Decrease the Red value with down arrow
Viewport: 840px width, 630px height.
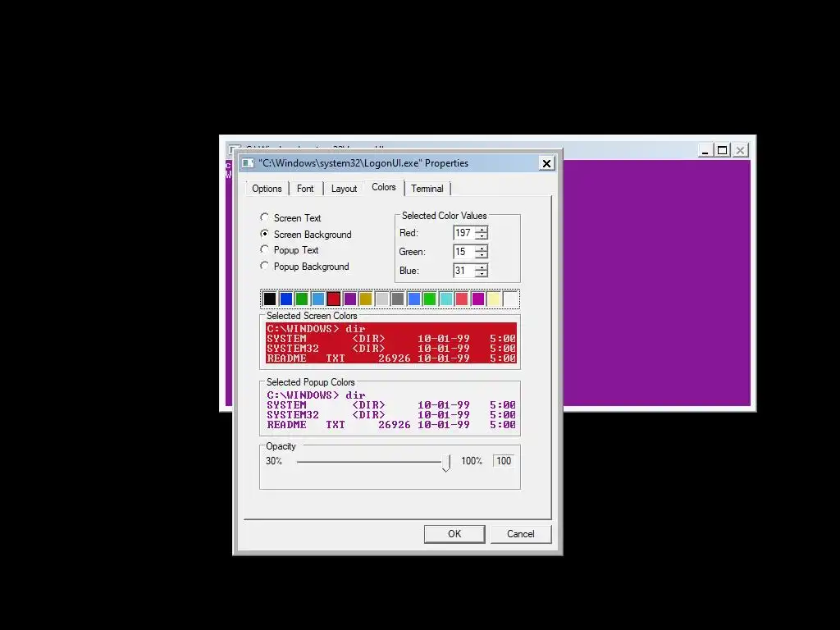[x=482, y=236]
